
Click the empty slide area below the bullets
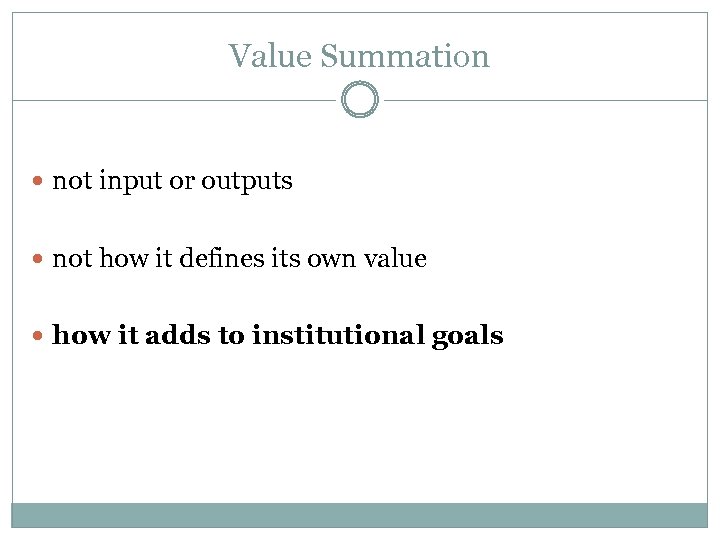coord(360,430)
